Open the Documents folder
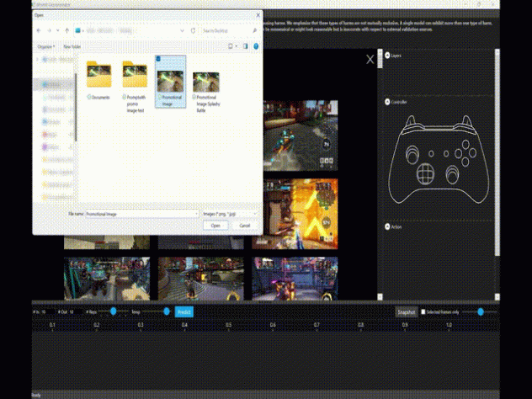Screen dimensions: 532x399 (x=98, y=80)
